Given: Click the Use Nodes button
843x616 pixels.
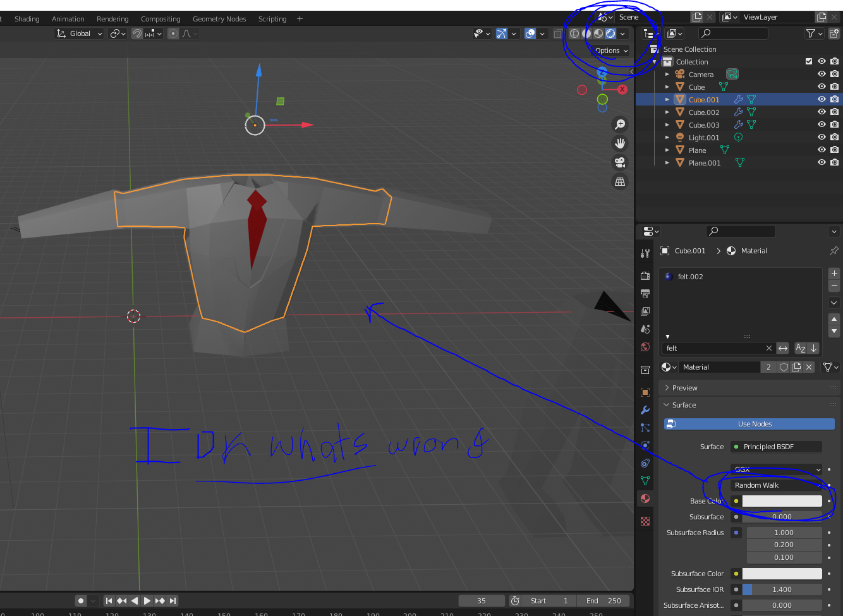Looking at the screenshot, I should click(749, 424).
